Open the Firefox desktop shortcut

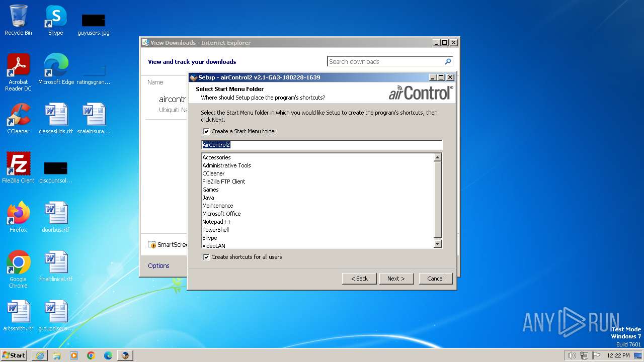18,217
